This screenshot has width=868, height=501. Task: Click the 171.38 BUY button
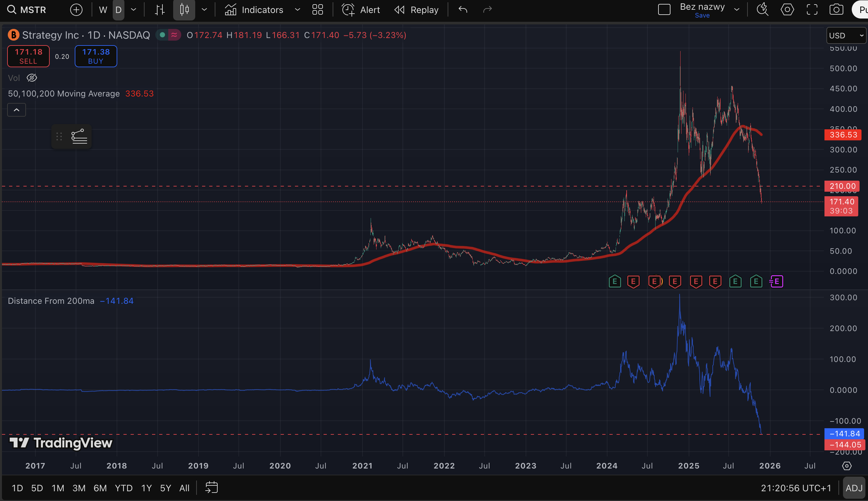coord(96,56)
